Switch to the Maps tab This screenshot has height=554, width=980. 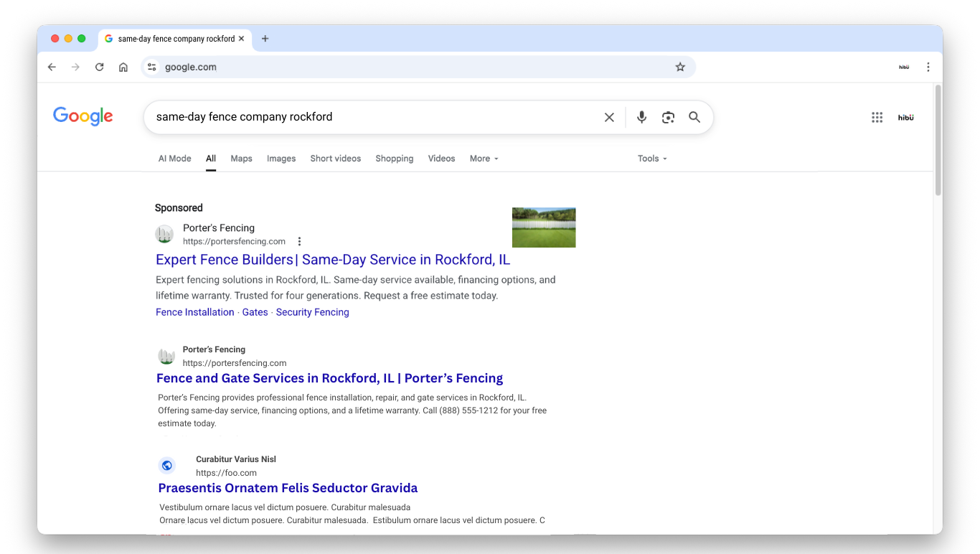pos(241,159)
